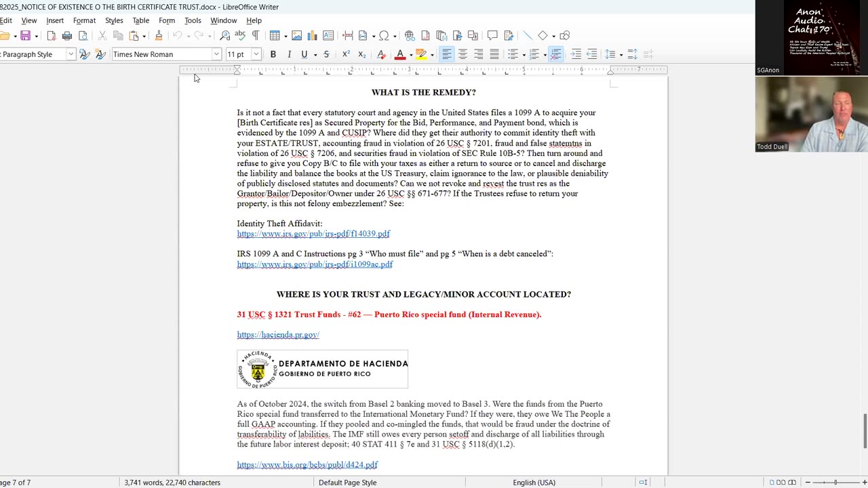868x488 pixels.
Task: Decrease paragraph indent
Action: click(591, 54)
